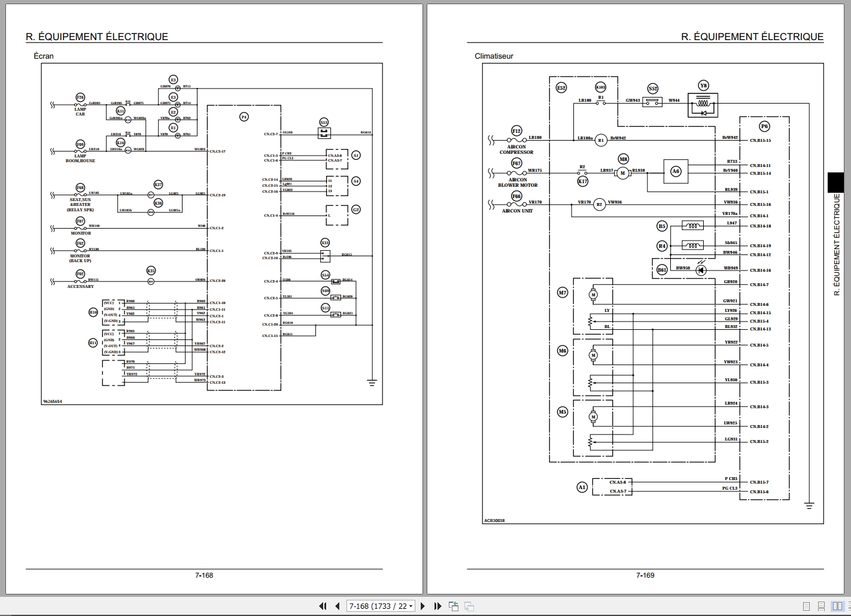Click the 'ACCESSARY' fuse label
The width and height of the screenshot is (851, 616).
point(80,286)
